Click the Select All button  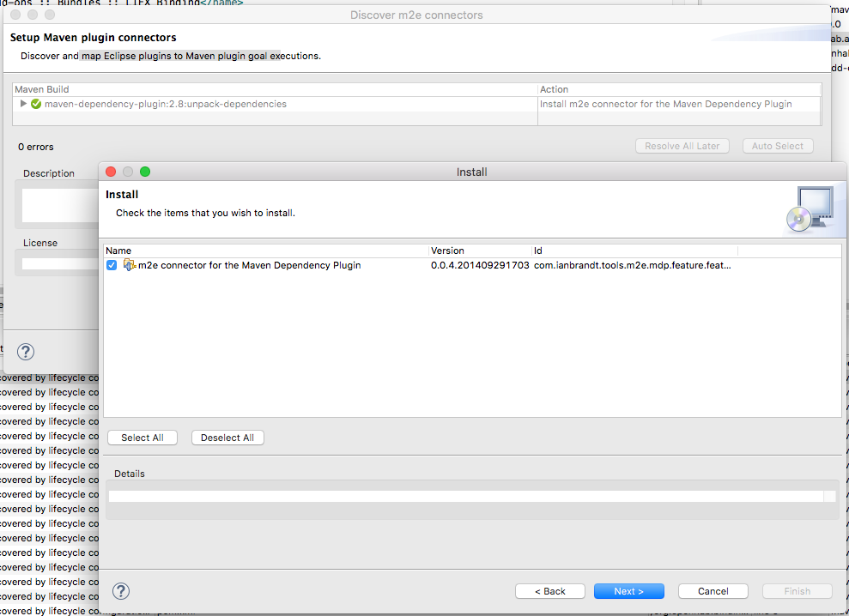(143, 438)
